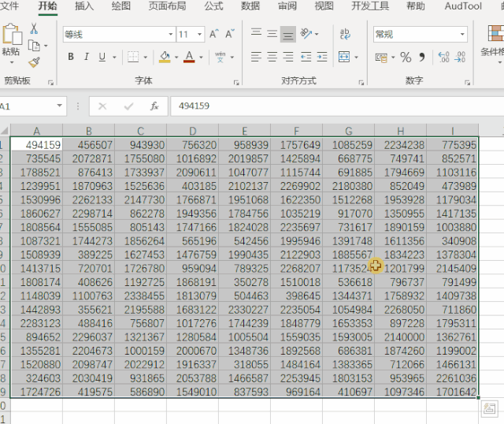Switch to the 公式 tab

(213, 6)
